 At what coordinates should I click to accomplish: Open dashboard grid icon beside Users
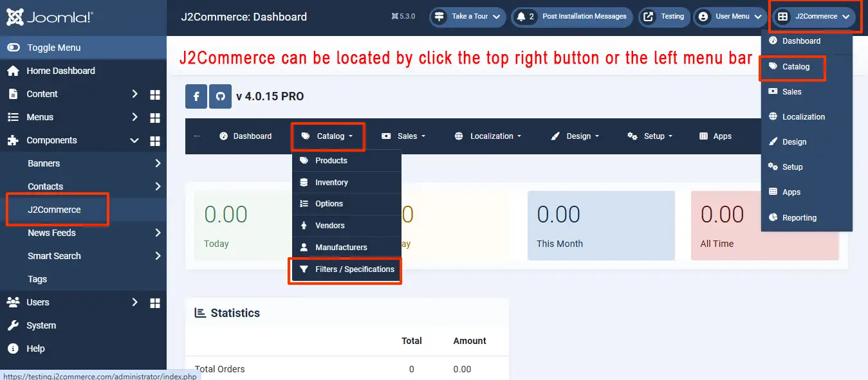pos(155,303)
